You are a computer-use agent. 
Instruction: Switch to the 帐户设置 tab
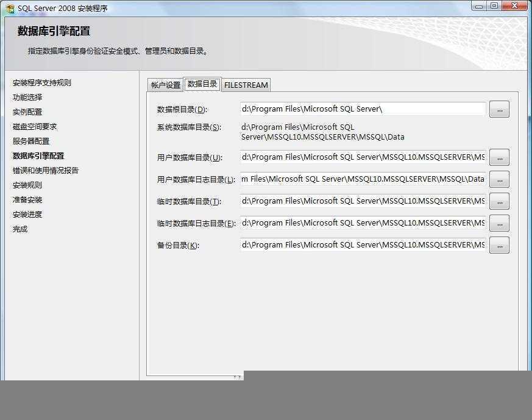tap(166, 85)
